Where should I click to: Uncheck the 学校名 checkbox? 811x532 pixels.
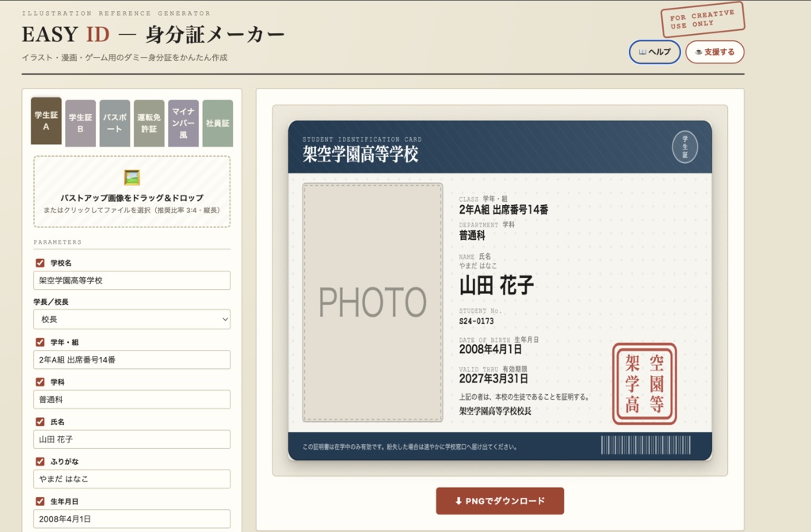40,263
